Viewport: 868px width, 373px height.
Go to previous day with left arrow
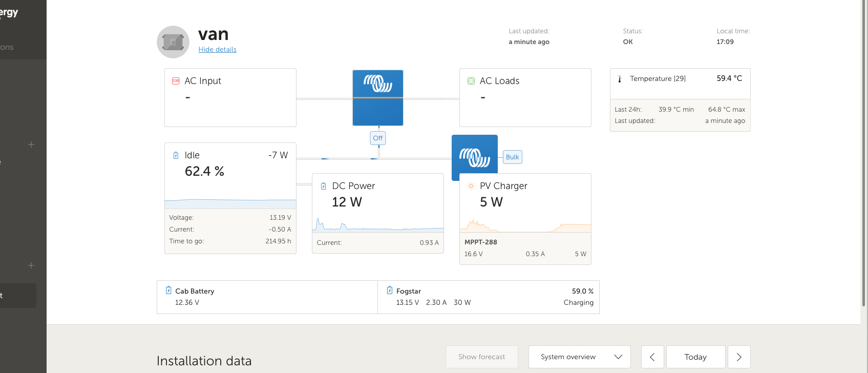652,357
